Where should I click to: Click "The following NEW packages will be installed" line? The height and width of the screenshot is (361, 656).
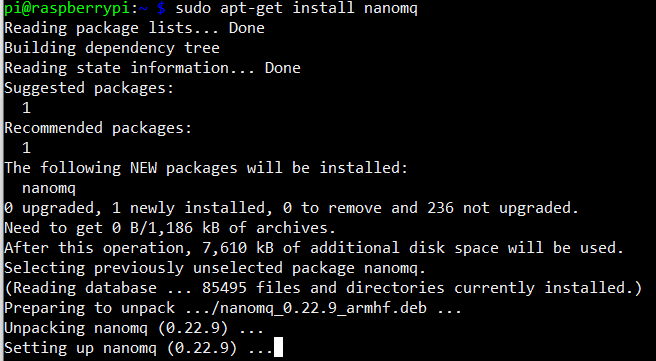point(206,168)
